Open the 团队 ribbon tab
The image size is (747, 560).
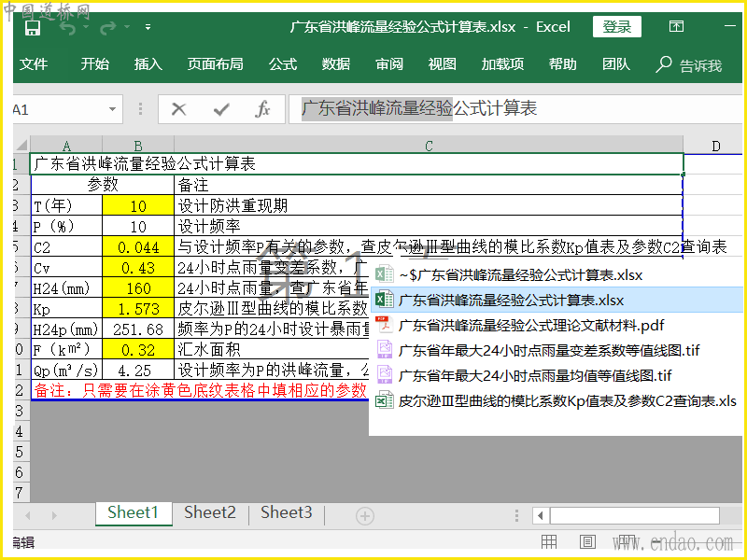coord(616,63)
